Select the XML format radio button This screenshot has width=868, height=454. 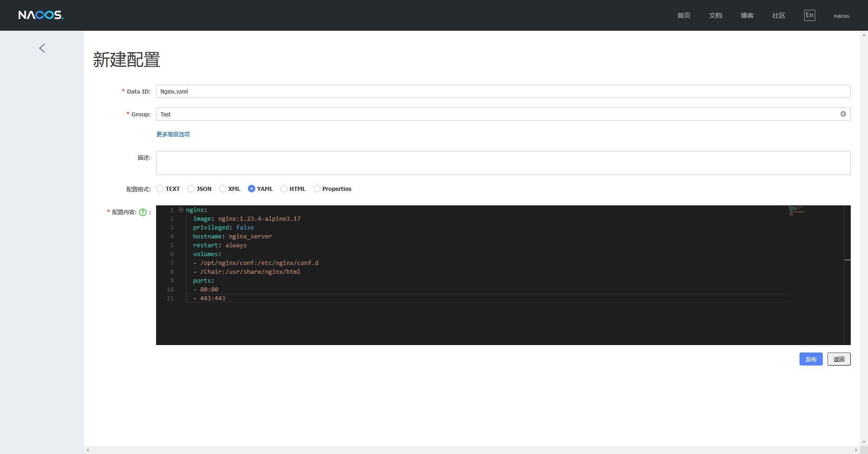pos(223,189)
